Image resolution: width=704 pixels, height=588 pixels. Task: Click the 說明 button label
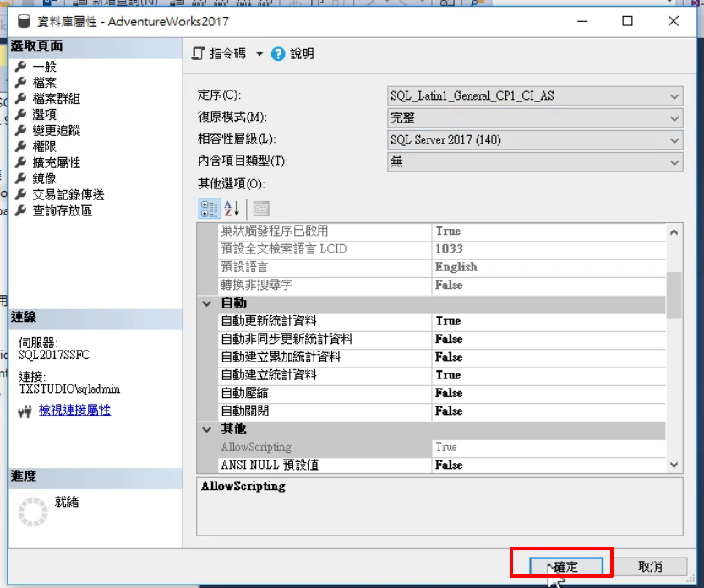coord(303,54)
